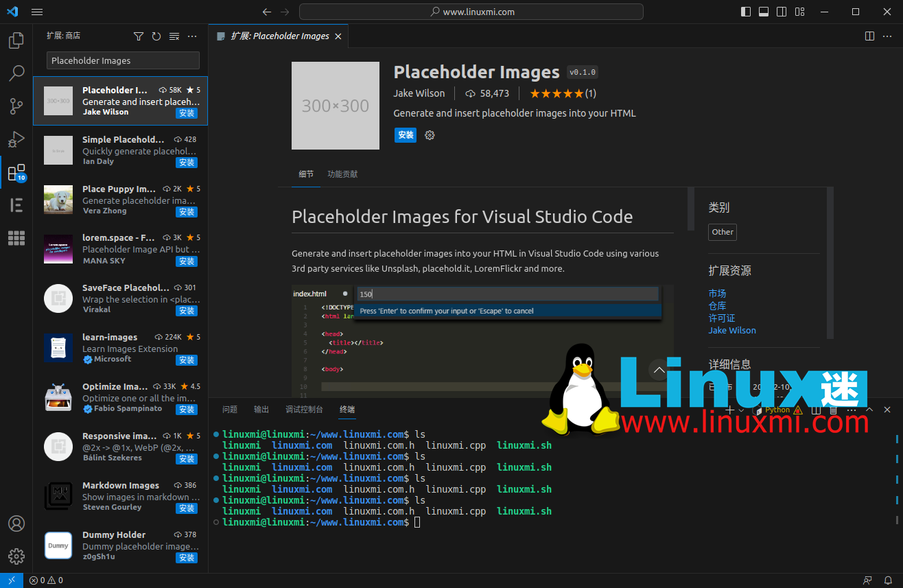Go forward using title bar arrow

coord(285,12)
